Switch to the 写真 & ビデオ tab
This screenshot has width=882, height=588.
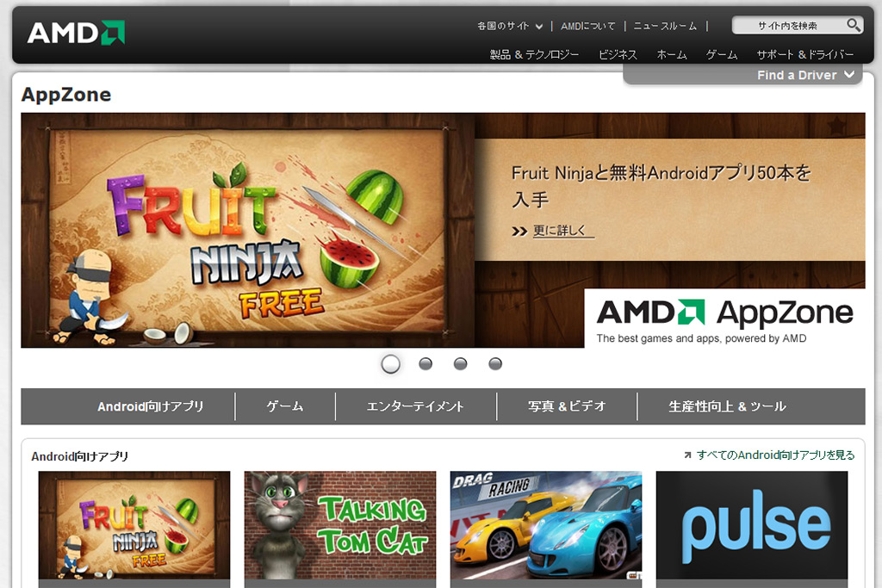pos(567,406)
